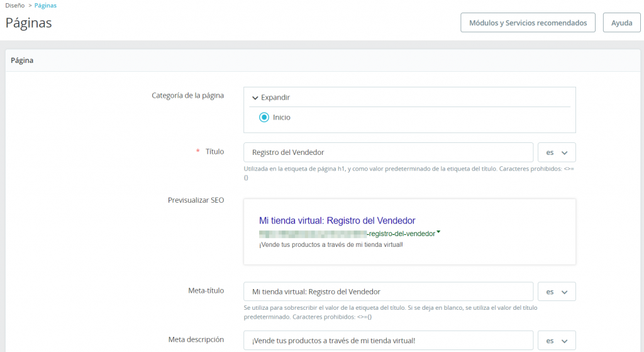Open the Páginas breadcrumb link
644x352 pixels.
[45, 5]
